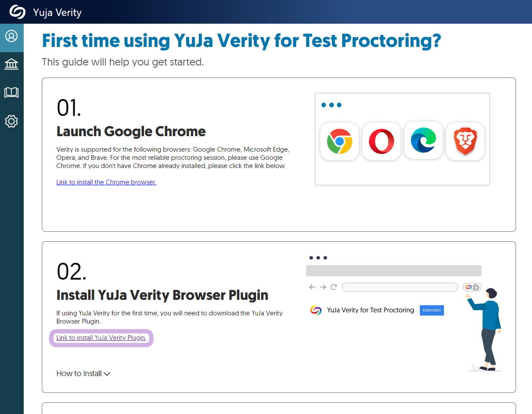This screenshot has width=532, height=414.
Task: Click the institution building sidebar icon
Action: point(12,64)
